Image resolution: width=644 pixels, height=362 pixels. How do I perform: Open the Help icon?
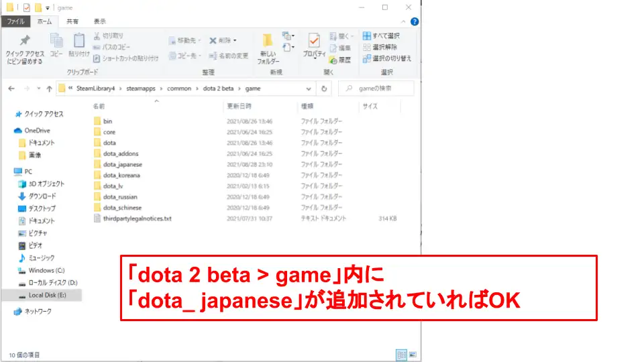[415, 21]
